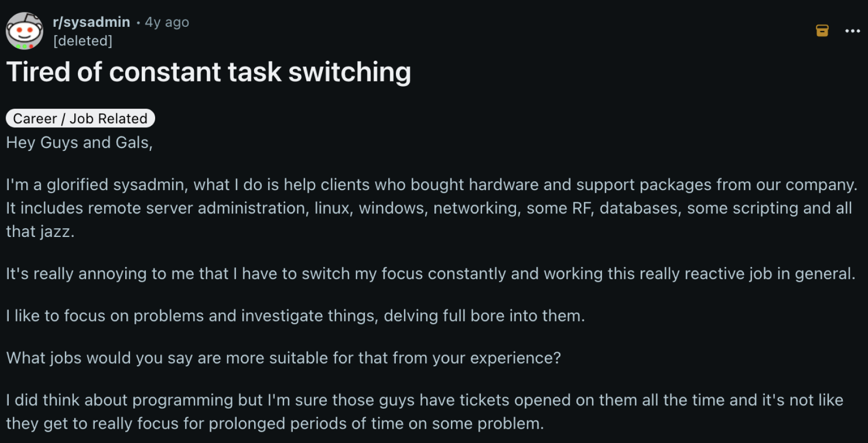Select the Career / Job Related flair
This screenshot has height=443, width=868.
point(79,118)
